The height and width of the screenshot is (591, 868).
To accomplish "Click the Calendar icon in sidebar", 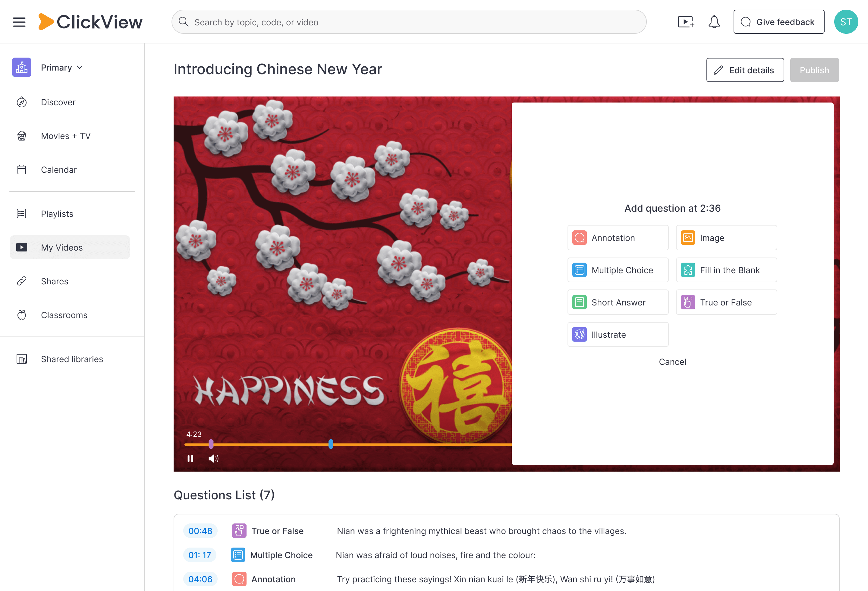I will pyautogui.click(x=22, y=169).
